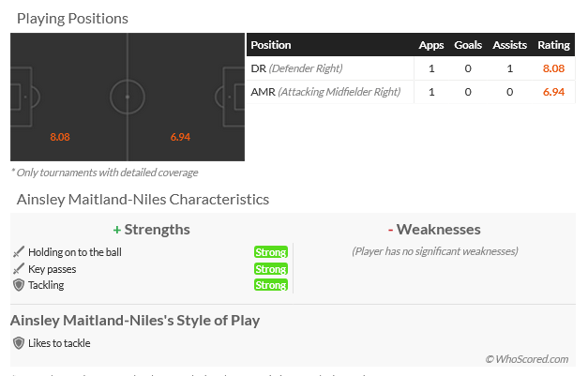Click the shield icon beside Tackling

tap(19, 285)
